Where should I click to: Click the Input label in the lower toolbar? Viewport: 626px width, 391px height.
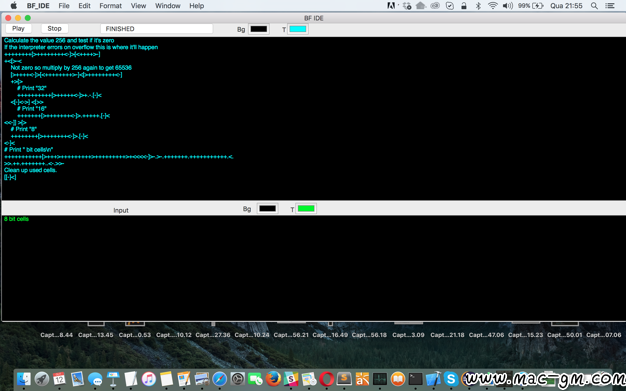tap(121, 210)
